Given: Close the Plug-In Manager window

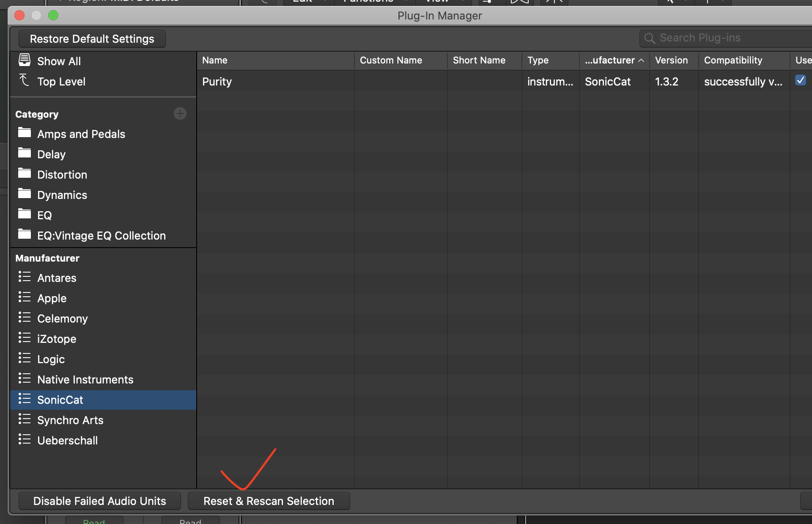Looking at the screenshot, I should (19, 16).
